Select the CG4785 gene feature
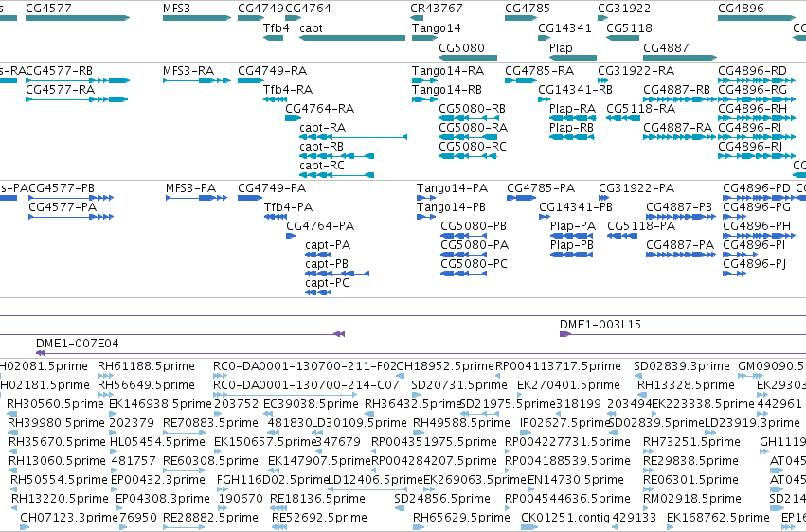This screenshot has height=532, width=806. point(521,18)
